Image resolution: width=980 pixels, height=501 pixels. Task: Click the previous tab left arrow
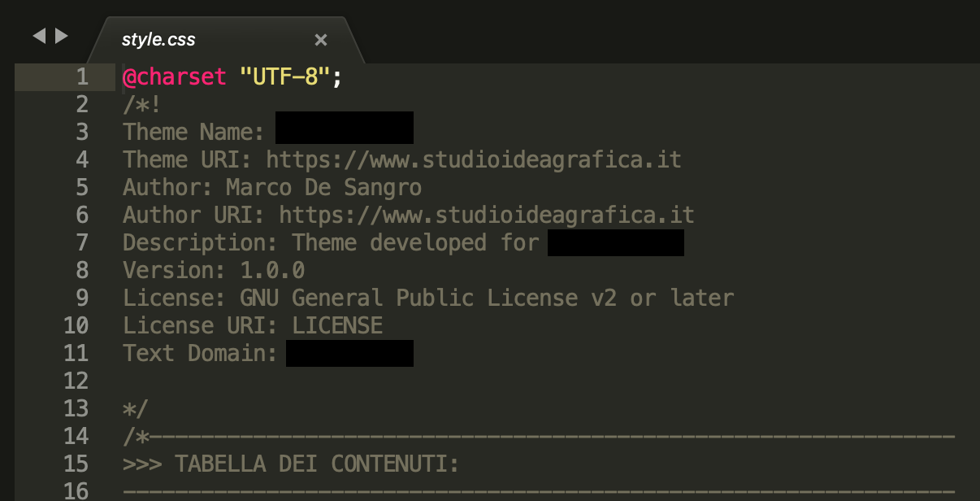[x=39, y=36]
